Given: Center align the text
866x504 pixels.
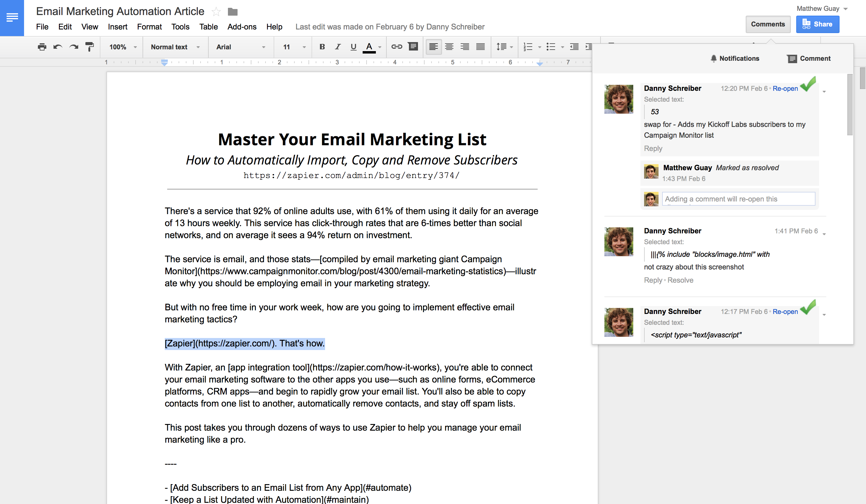Looking at the screenshot, I should pyautogui.click(x=449, y=47).
